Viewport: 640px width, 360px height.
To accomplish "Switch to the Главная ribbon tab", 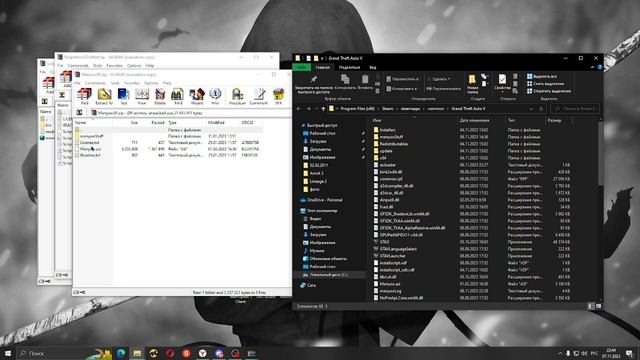I will click(323, 67).
